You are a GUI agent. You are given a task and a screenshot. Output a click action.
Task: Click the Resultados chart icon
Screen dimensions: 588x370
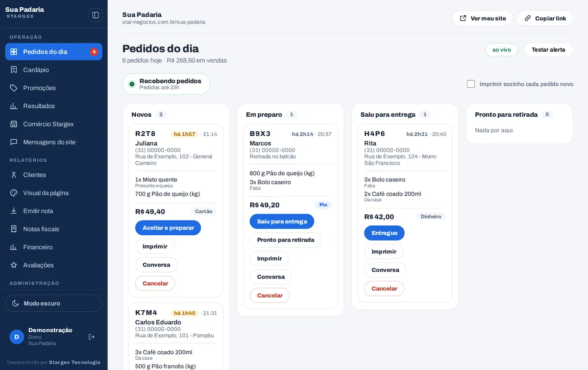click(x=14, y=106)
